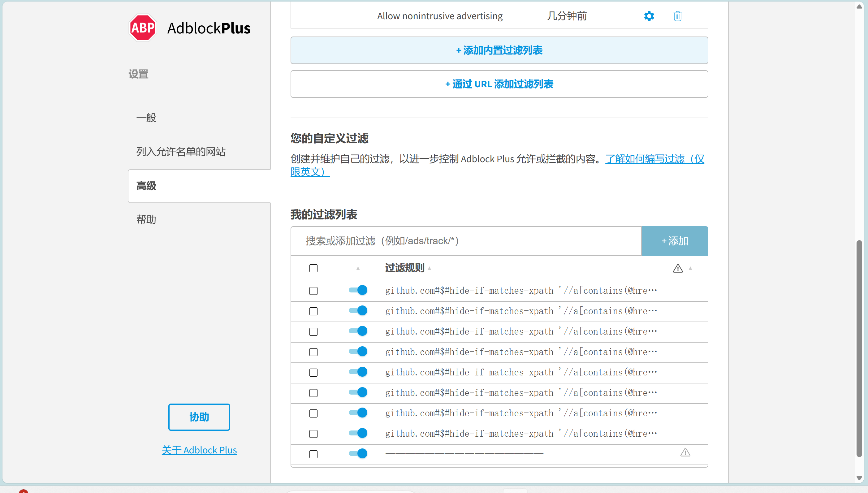Delete the Allow nonintrusive advertising list
Viewport: 868px width, 493px height.
click(677, 16)
